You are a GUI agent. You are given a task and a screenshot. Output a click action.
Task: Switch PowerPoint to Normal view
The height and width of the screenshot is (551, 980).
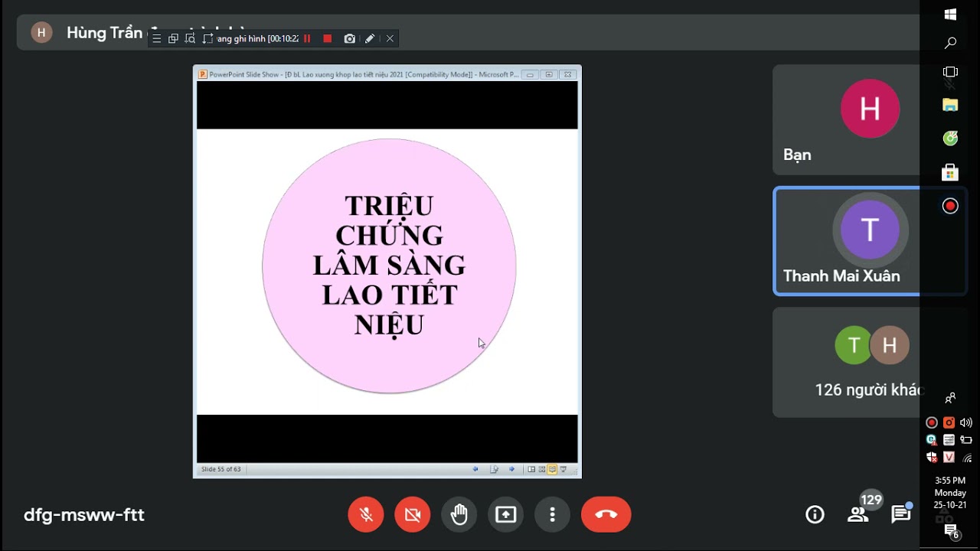pos(532,469)
